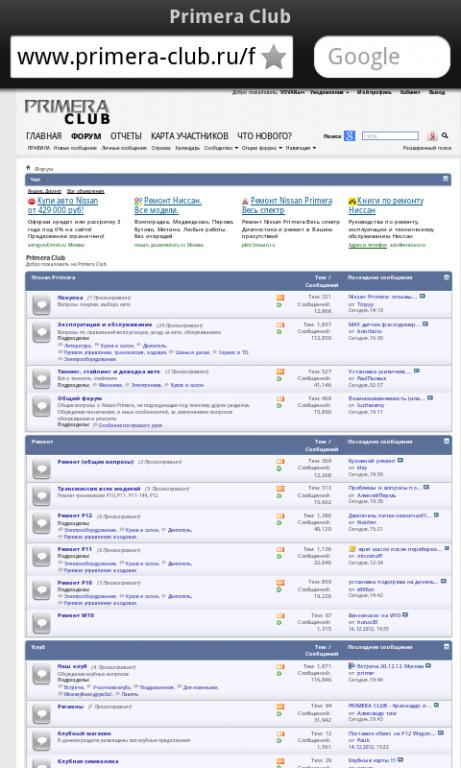Click RSS icon in Общий форум row
Viewport: 461px width, 768px height.
280,399
